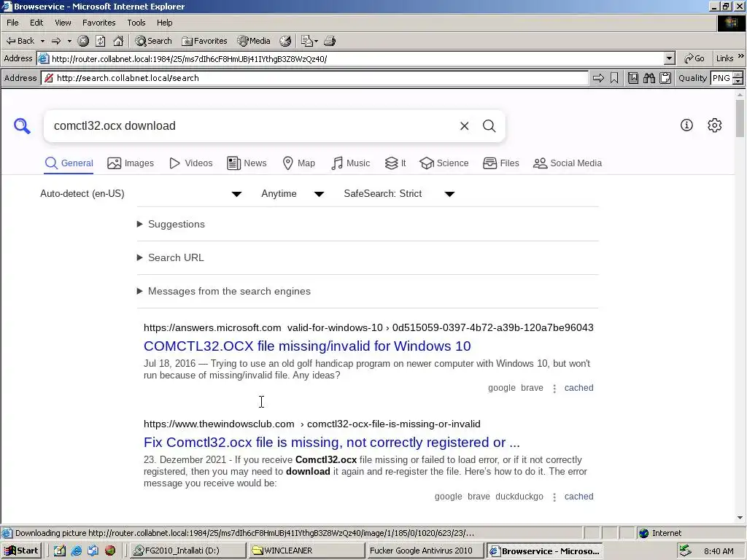Open preferences gear icon
747x560 pixels.
click(x=715, y=125)
